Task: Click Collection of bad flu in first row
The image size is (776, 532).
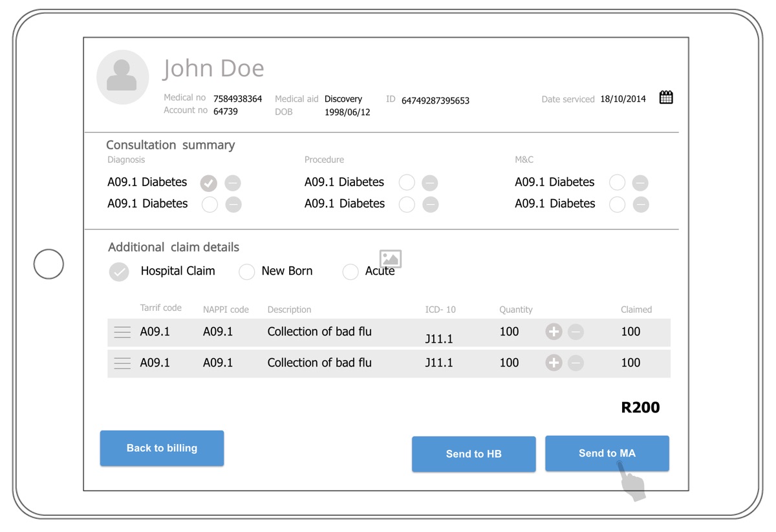Action: [319, 332]
